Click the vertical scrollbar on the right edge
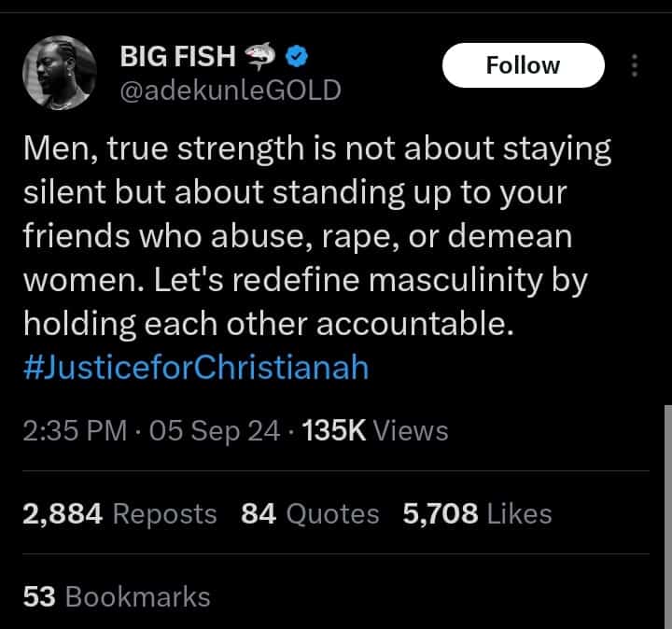The height and width of the screenshot is (629, 672). pos(666,485)
